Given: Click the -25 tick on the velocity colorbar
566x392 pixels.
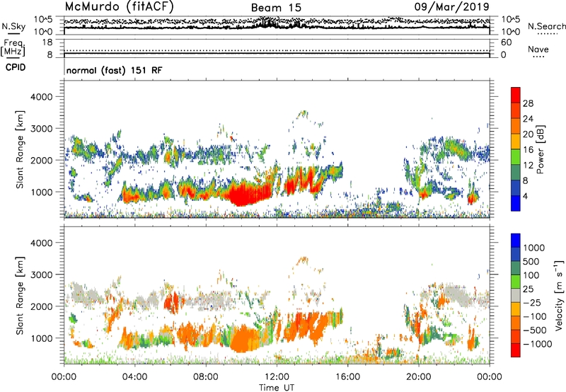Looking at the screenshot, I should tap(532, 302).
